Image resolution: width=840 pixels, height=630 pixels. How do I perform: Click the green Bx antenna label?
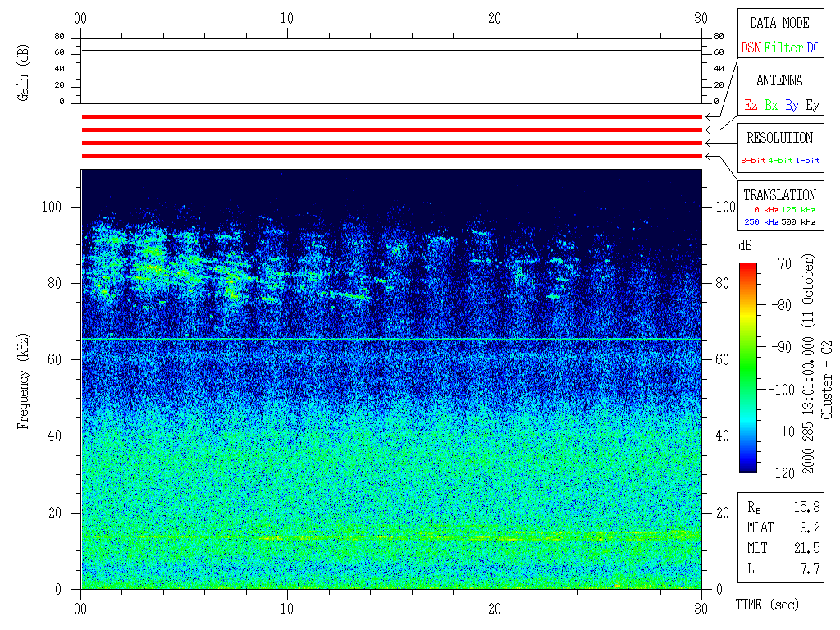tap(771, 106)
